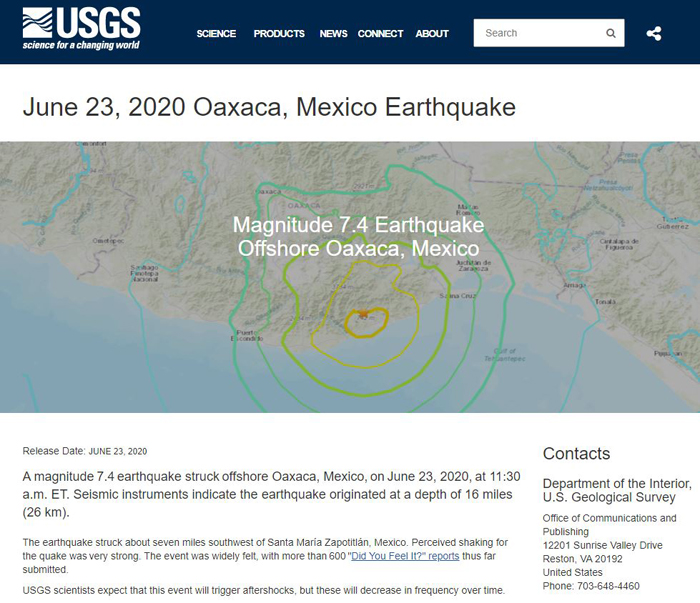Click the "Magnitude 7.4 Earthquake" map caption
The width and height of the screenshot is (700, 603).
coord(358,225)
